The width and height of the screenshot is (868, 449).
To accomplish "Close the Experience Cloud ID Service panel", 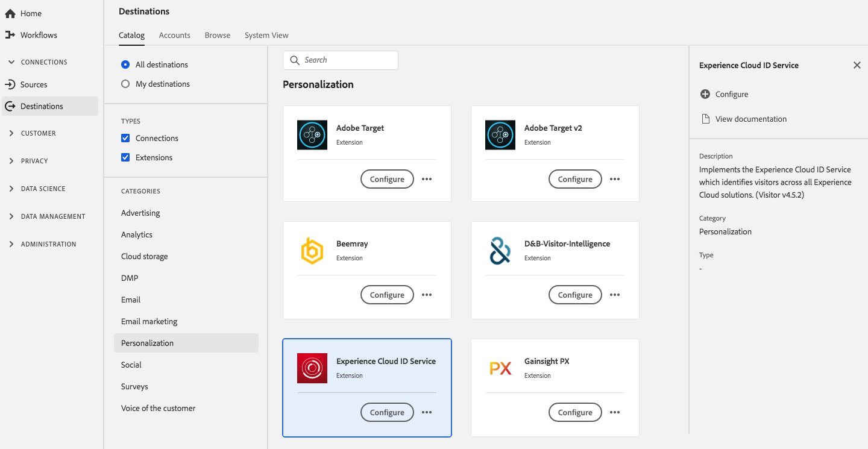I will [857, 65].
